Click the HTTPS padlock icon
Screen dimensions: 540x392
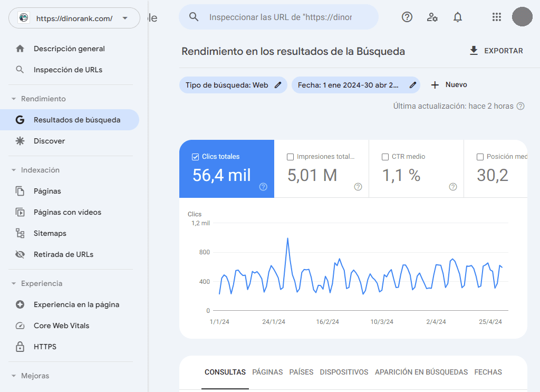pos(21,347)
